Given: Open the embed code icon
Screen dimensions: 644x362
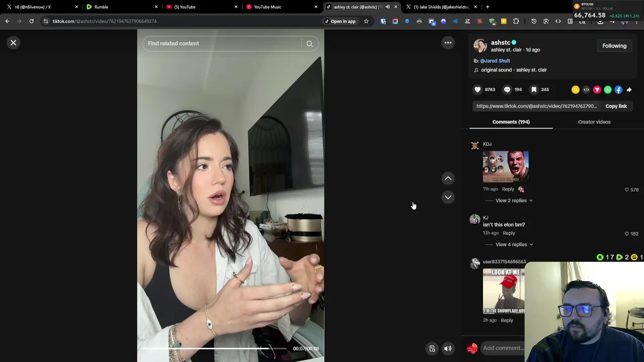Looking at the screenshot, I should pyautogui.click(x=586, y=89).
